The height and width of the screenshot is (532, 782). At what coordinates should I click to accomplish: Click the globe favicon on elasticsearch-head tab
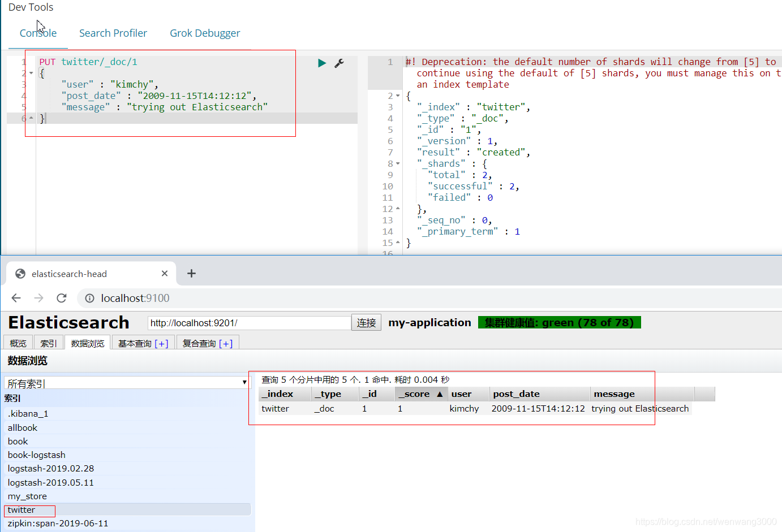(20, 274)
